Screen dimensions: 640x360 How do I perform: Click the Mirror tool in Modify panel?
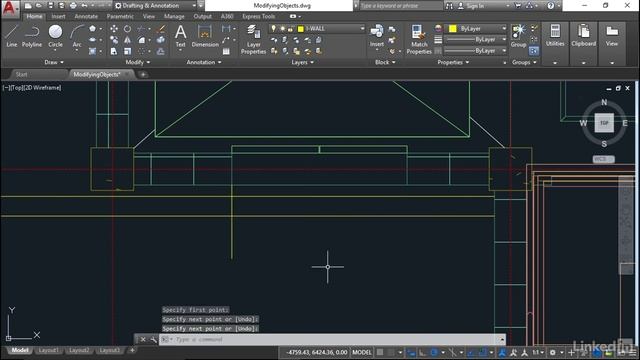coord(127,40)
